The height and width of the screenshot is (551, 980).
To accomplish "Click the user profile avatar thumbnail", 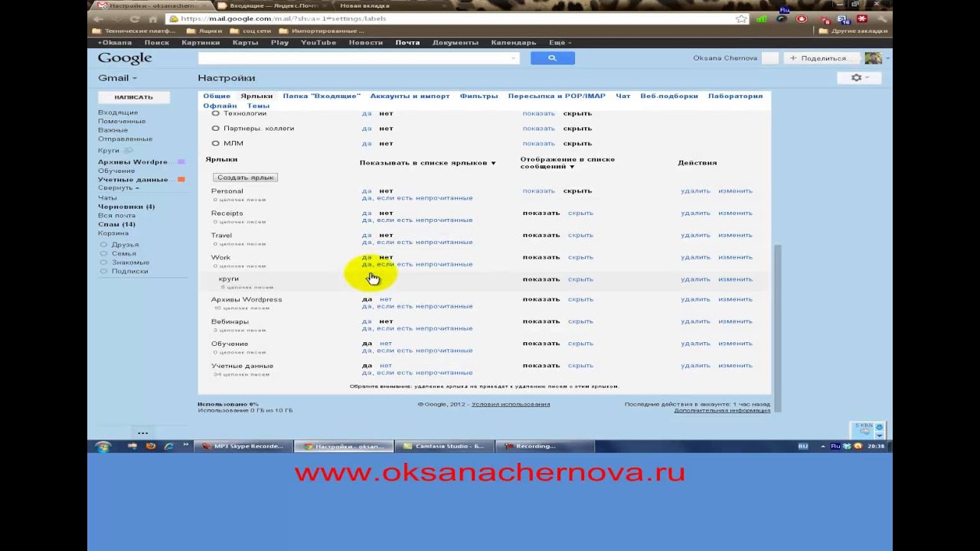I will tap(873, 58).
